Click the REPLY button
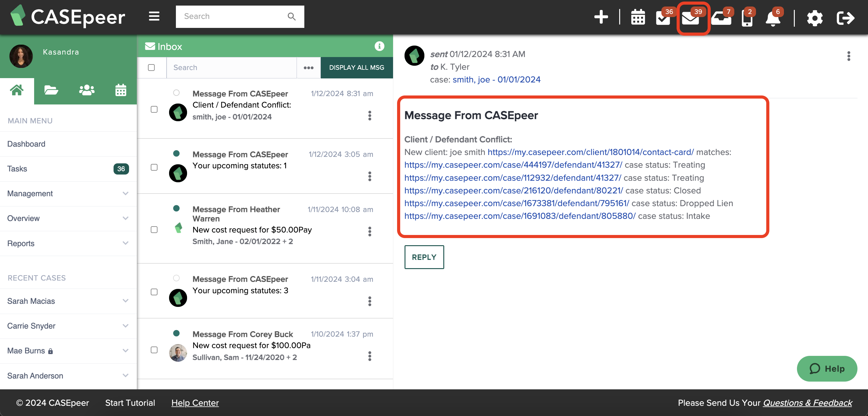Image resolution: width=868 pixels, height=416 pixels. tap(424, 257)
